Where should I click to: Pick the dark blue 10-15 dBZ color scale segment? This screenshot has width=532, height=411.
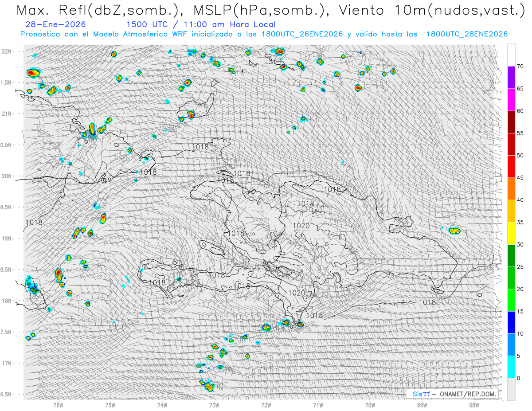(511, 322)
